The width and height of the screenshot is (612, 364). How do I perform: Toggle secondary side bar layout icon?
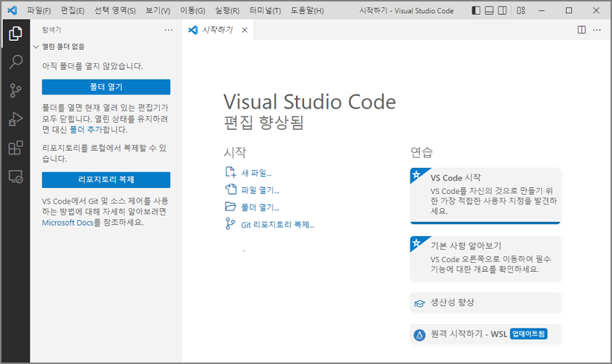pos(503,10)
